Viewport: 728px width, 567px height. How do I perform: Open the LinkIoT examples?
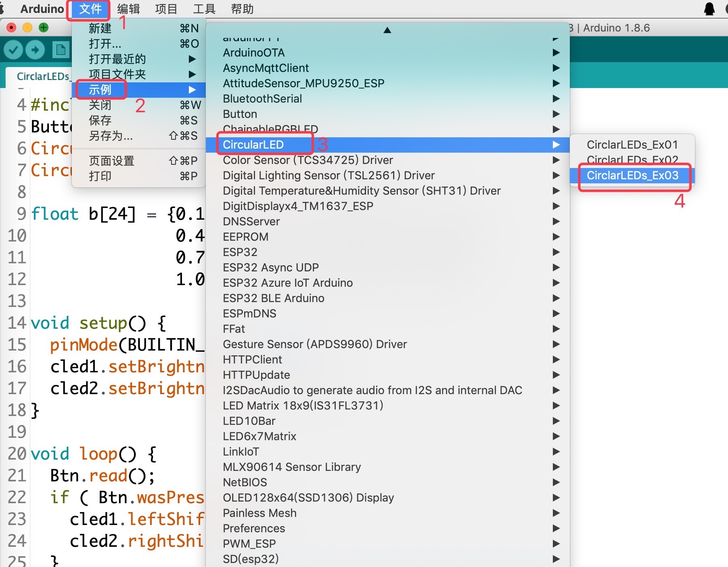(x=387, y=451)
